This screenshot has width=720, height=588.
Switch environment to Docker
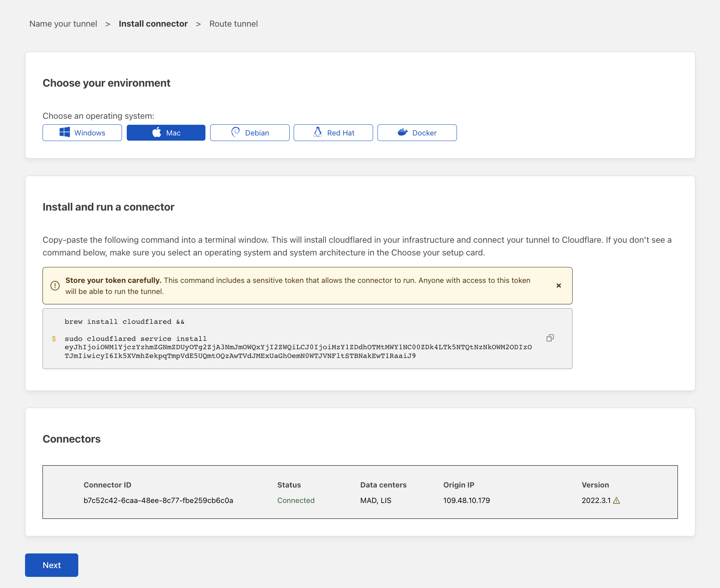tap(417, 132)
